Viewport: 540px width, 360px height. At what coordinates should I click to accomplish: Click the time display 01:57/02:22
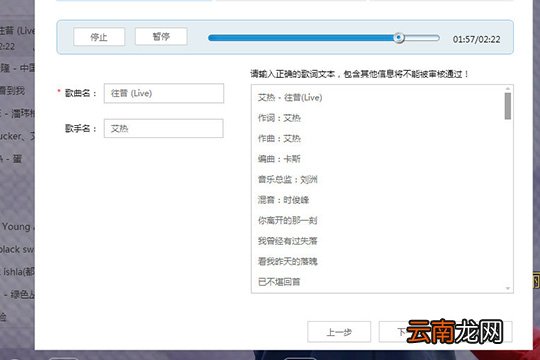[x=477, y=39]
